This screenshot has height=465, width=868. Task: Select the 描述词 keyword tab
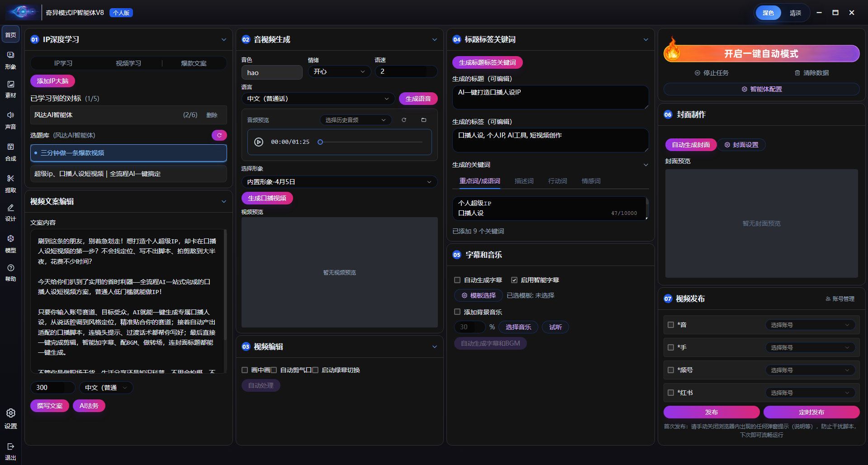(524, 181)
